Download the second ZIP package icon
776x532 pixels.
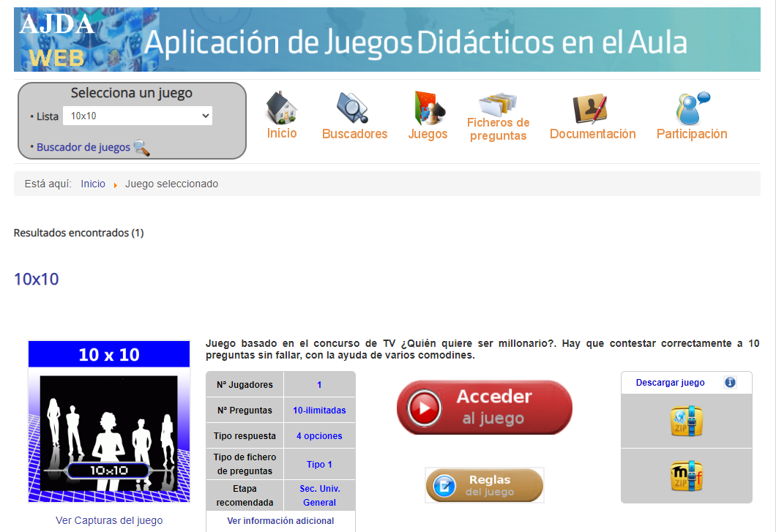pos(686,476)
